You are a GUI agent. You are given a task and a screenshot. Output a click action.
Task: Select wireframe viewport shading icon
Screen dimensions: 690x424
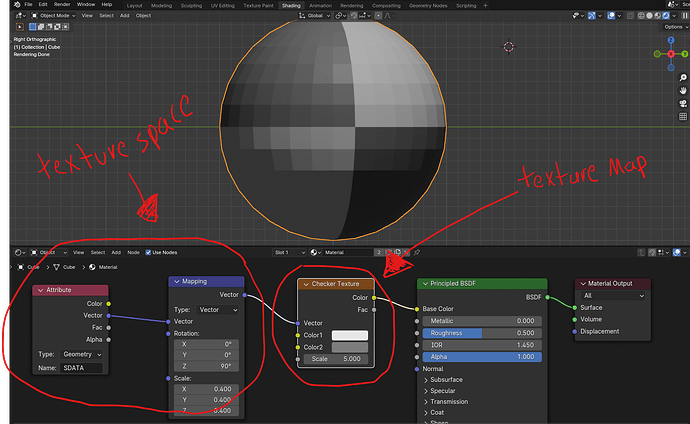point(641,15)
